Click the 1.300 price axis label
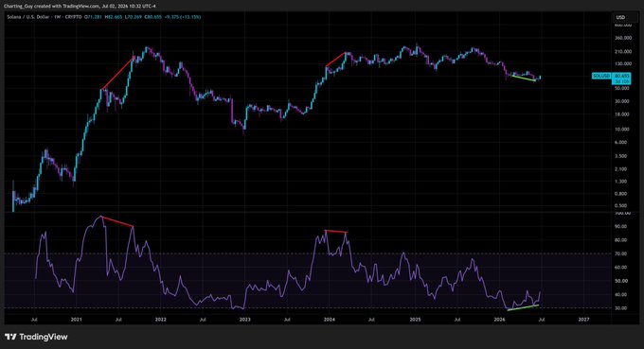This screenshot has width=644, height=349. [x=621, y=182]
